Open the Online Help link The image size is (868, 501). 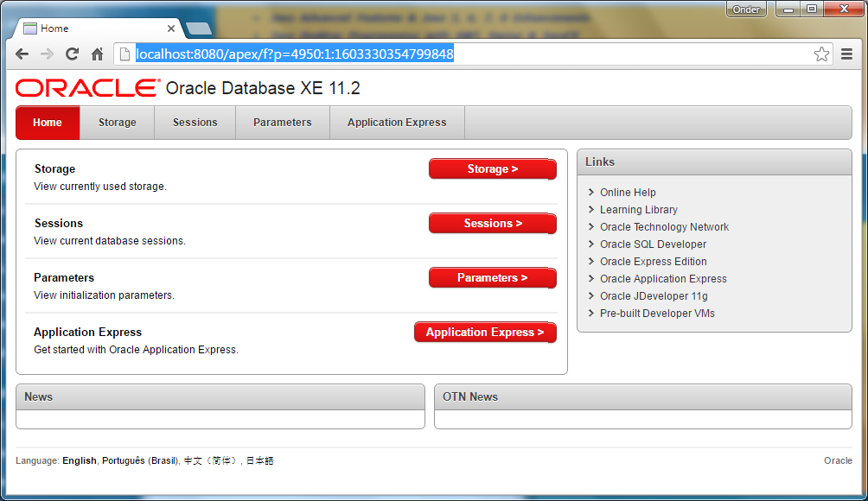pyautogui.click(x=628, y=193)
